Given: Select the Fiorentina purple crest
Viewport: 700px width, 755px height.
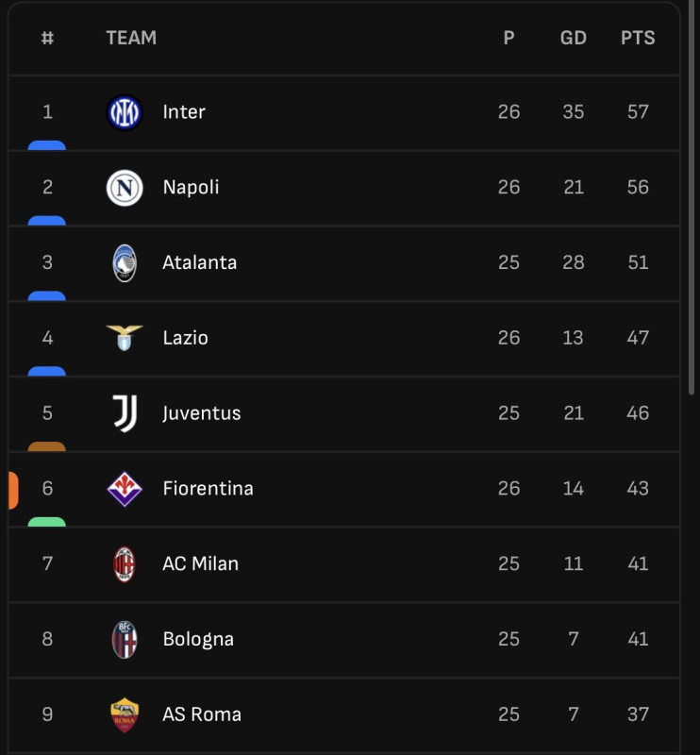Looking at the screenshot, I should coord(125,489).
